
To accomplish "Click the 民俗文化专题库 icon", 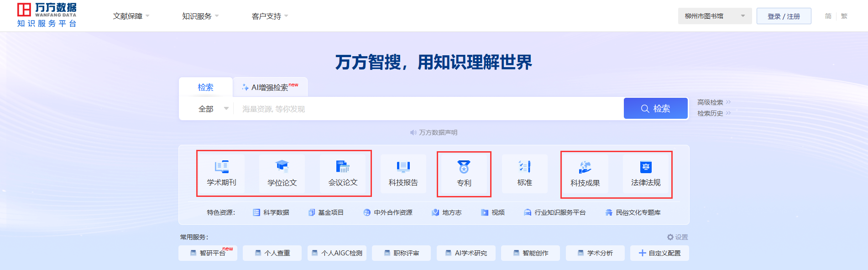I will 609,212.
